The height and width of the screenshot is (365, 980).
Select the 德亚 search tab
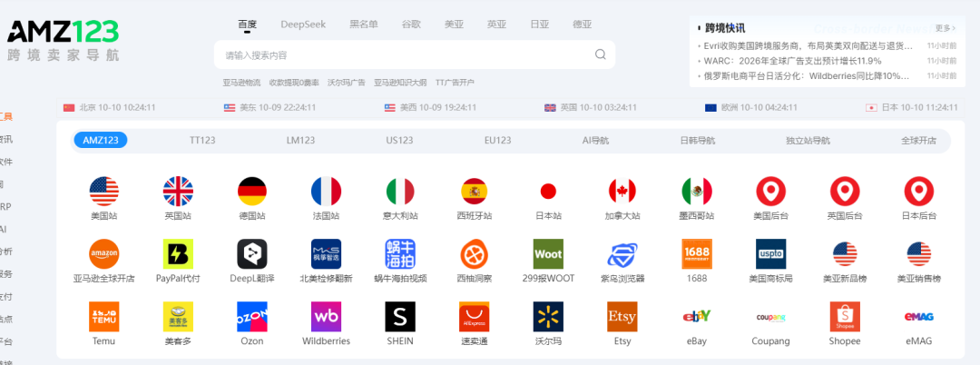pos(582,25)
